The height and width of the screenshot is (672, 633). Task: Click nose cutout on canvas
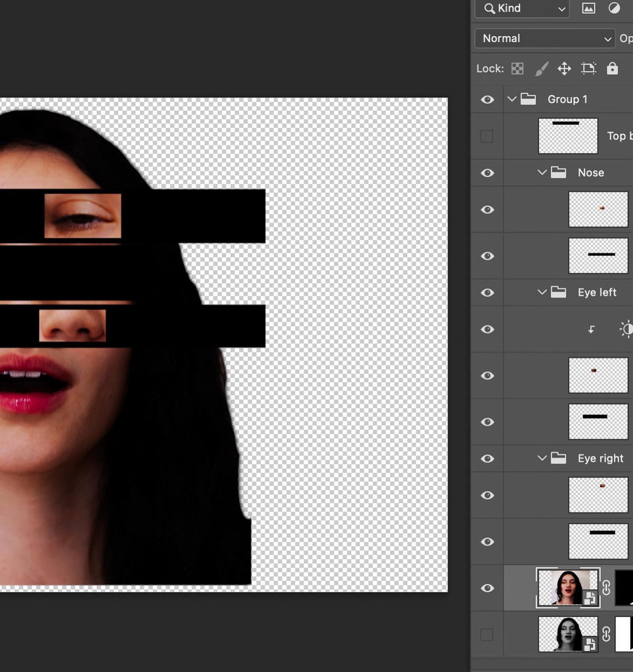pos(72,325)
